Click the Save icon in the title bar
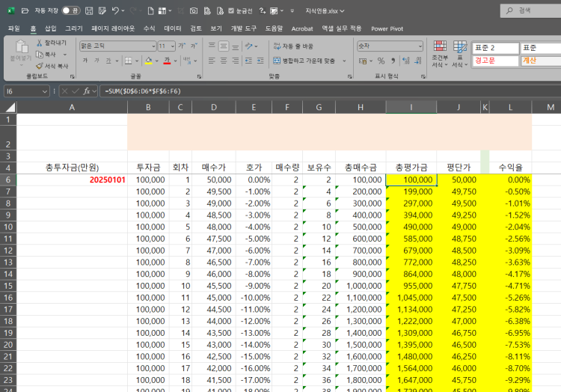This screenshot has height=392, width=561. click(89, 11)
